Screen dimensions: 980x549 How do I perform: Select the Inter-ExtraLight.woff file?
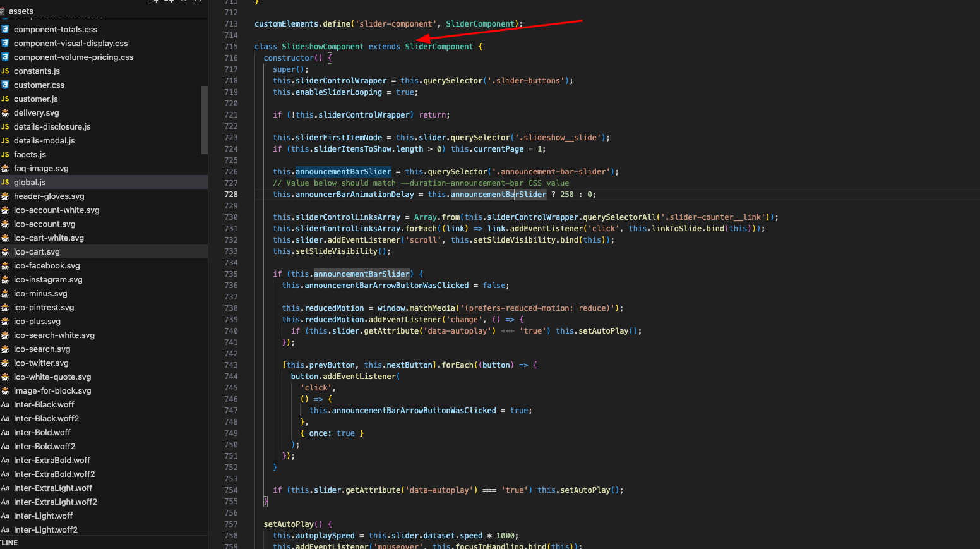click(53, 488)
